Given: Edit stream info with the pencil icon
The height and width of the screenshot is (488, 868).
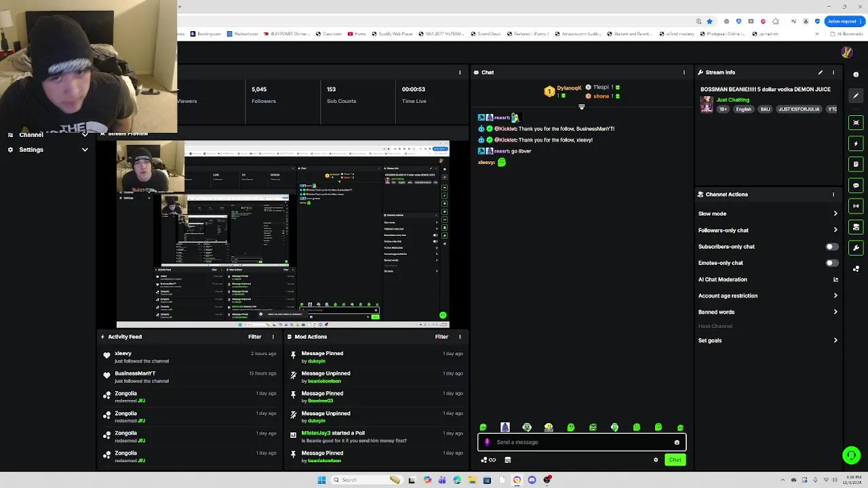Looking at the screenshot, I should (820, 73).
